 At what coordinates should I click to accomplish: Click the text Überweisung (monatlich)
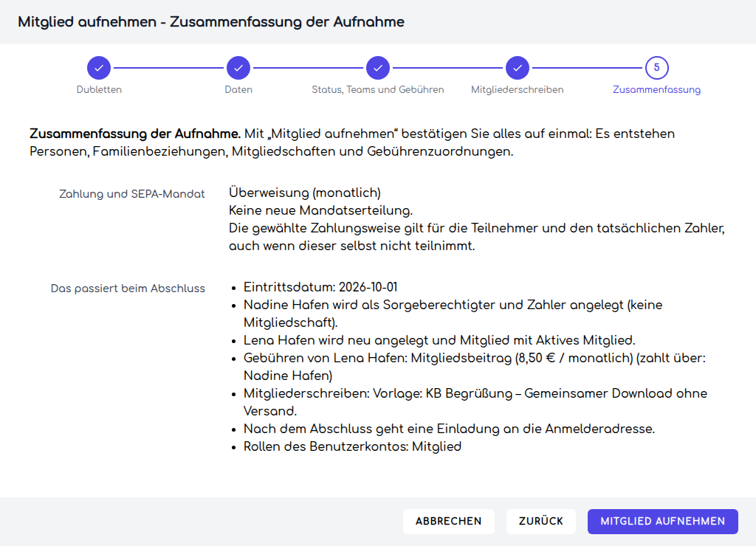pos(305,193)
